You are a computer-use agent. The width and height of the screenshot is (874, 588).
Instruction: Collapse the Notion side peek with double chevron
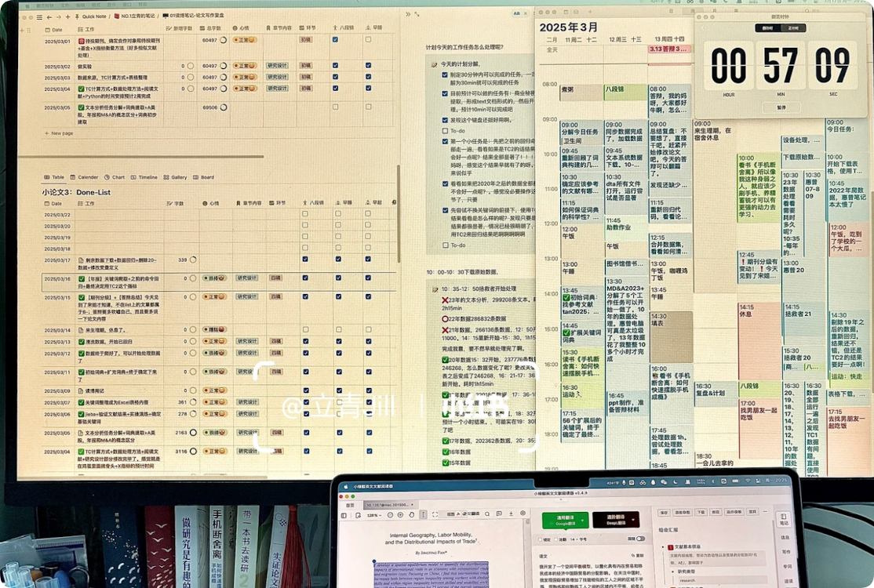(x=407, y=14)
